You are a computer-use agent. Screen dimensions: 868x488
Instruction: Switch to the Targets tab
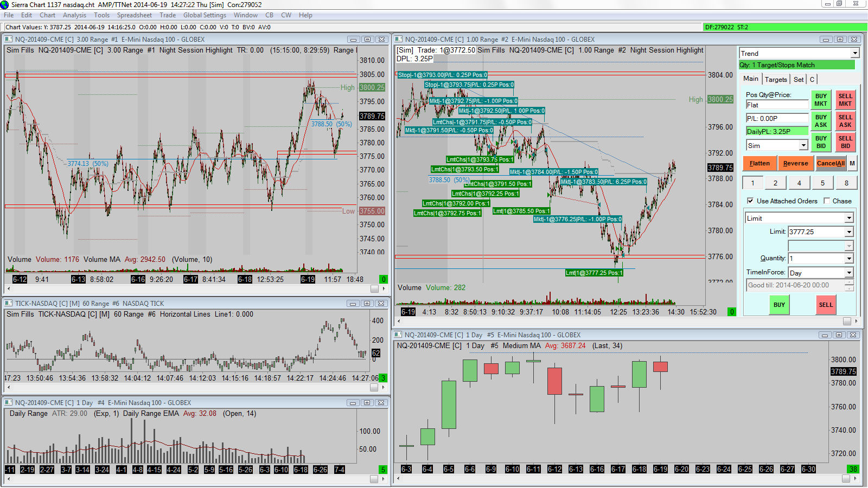pyautogui.click(x=776, y=79)
